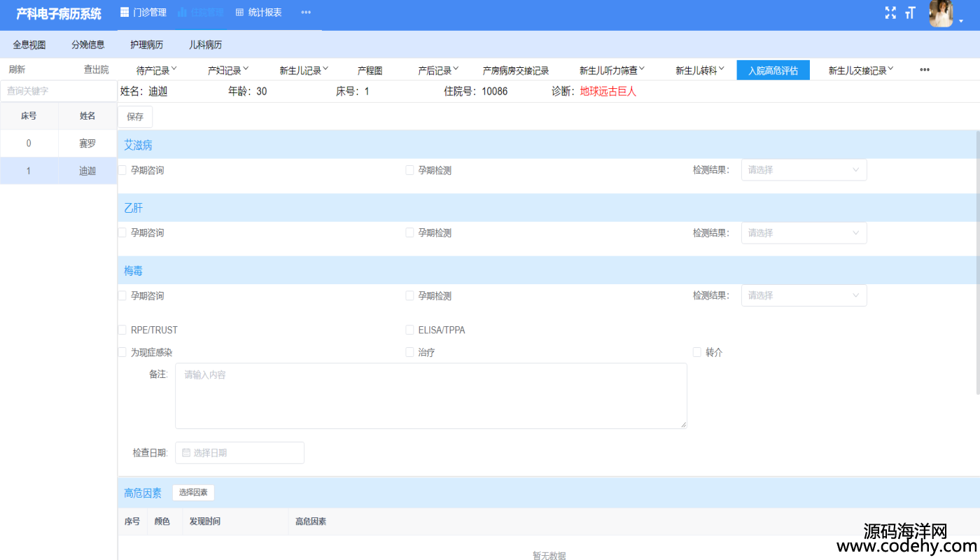980x560 pixels.
Task: Tick the RPE/TRUST checkbox
Action: [x=122, y=330]
